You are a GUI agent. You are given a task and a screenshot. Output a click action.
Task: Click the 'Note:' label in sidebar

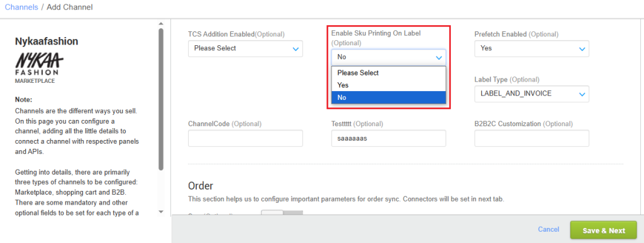click(23, 100)
